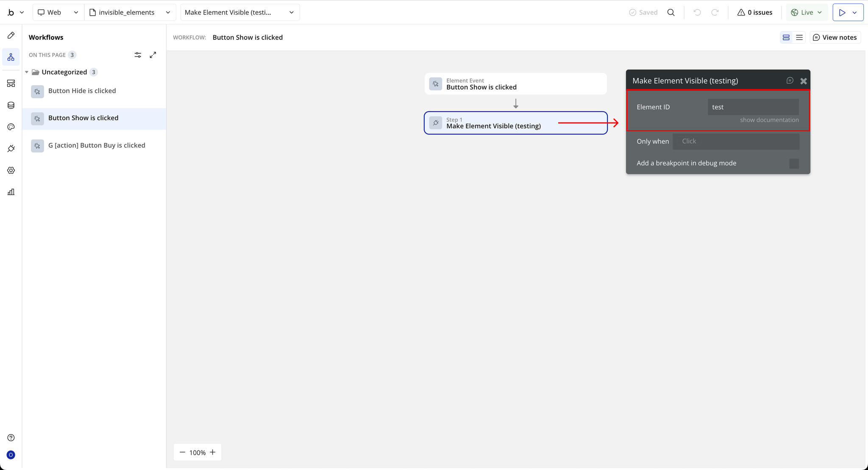This screenshot has width=868, height=470.
Task: Switch to card view toggle
Action: pos(786,37)
